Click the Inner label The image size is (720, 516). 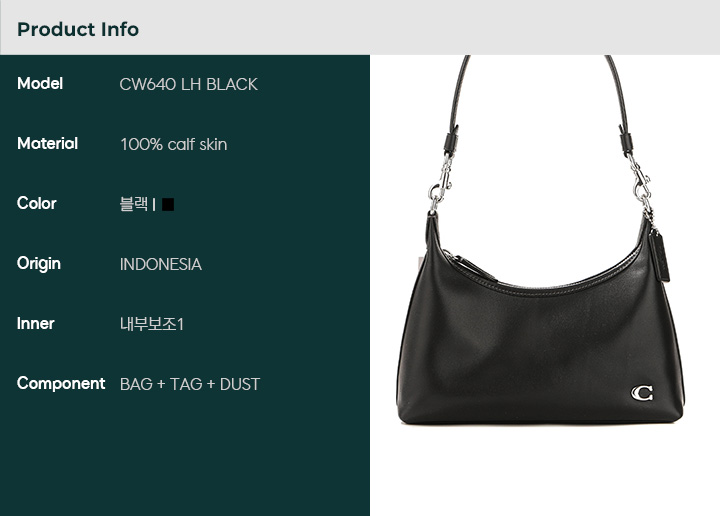[x=35, y=323]
